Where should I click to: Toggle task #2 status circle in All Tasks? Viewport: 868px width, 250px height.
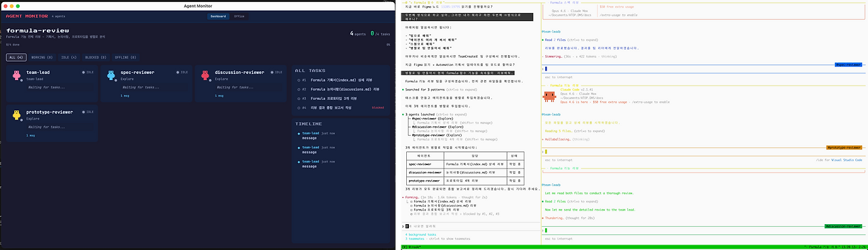[298, 89]
